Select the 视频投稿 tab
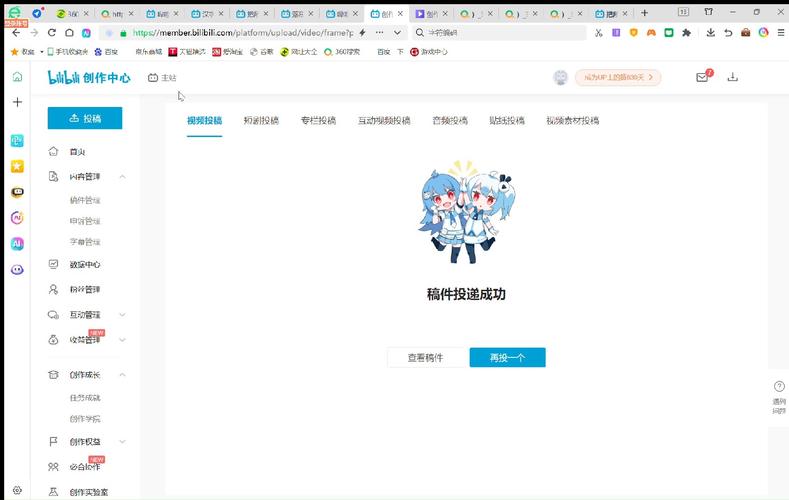Viewport: 789px width, 500px height. coord(204,120)
